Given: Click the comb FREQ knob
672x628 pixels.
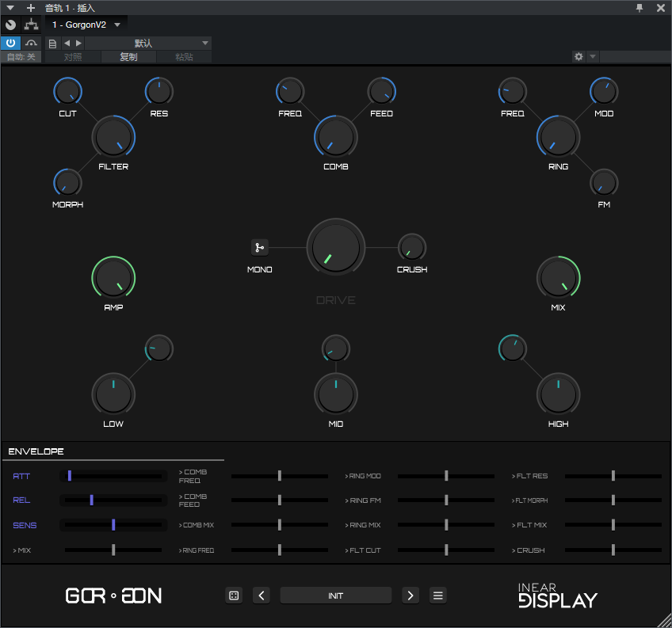Looking at the screenshot, I should point(290,91).
